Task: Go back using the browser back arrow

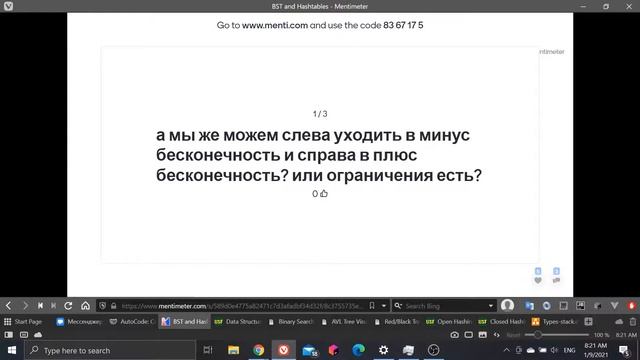Action: click(x=9, y=306)
